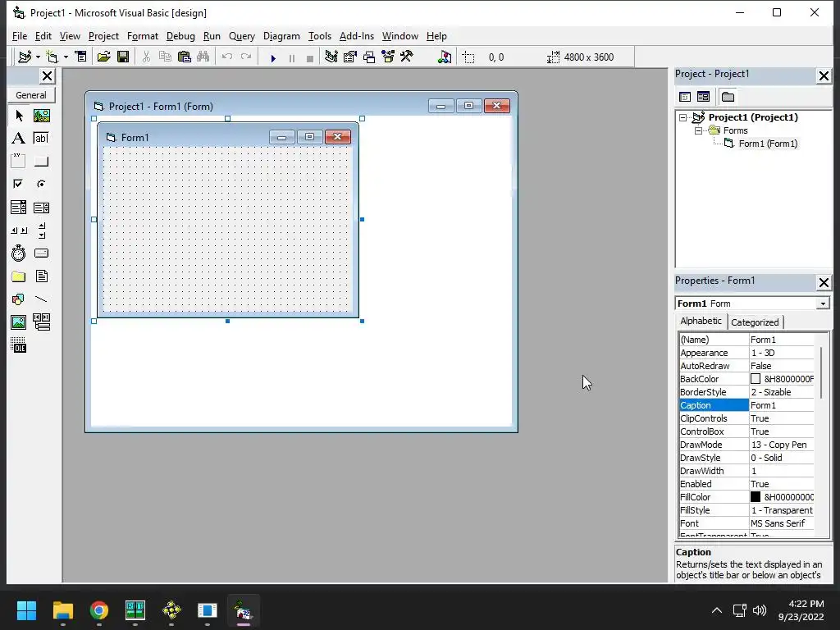Viewport: 840px width, 630px height.
Task: Click the Add Form toolbar icon
Action: tap(52, 57)
